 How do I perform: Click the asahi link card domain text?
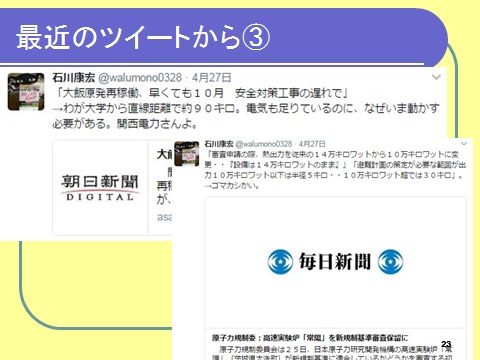(x=164, y=217)
